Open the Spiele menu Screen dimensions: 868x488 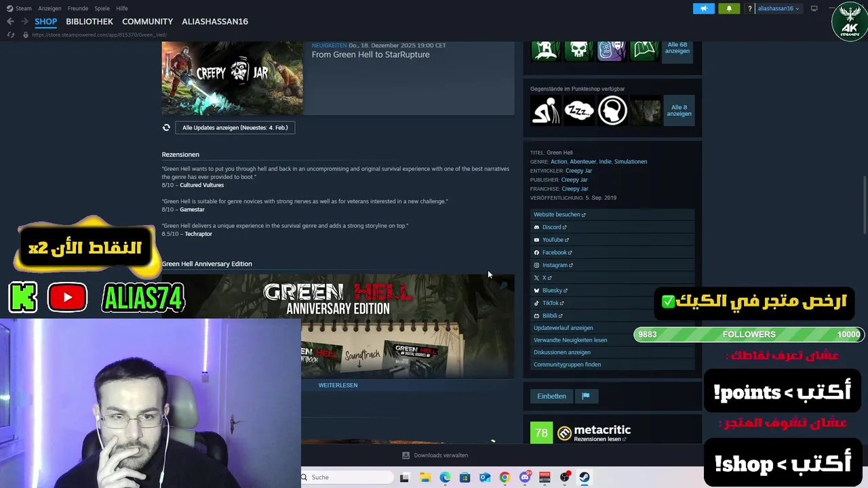[102, 8]
